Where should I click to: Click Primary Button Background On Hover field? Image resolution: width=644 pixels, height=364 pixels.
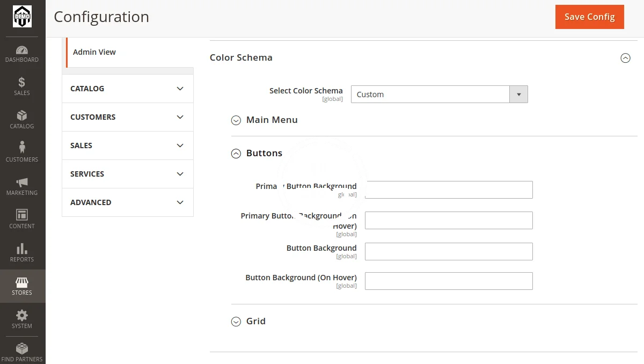[449, 221]
